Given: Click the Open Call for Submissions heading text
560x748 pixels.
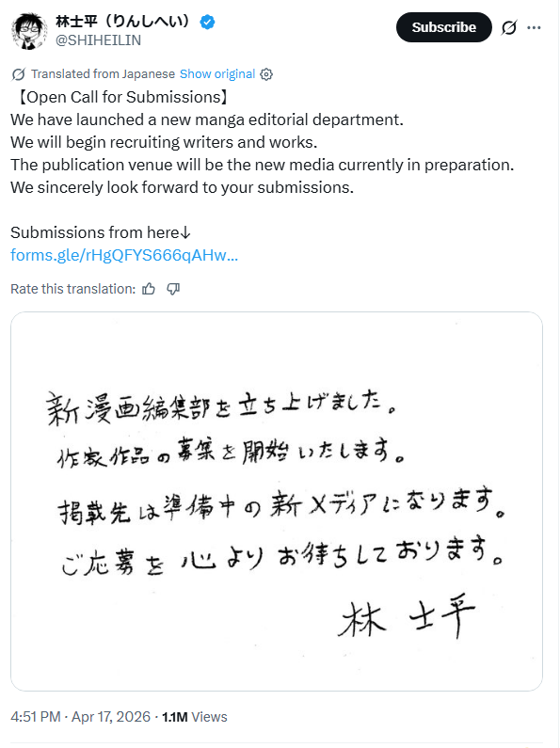Looking at the screenshot, I should [122, 97].
